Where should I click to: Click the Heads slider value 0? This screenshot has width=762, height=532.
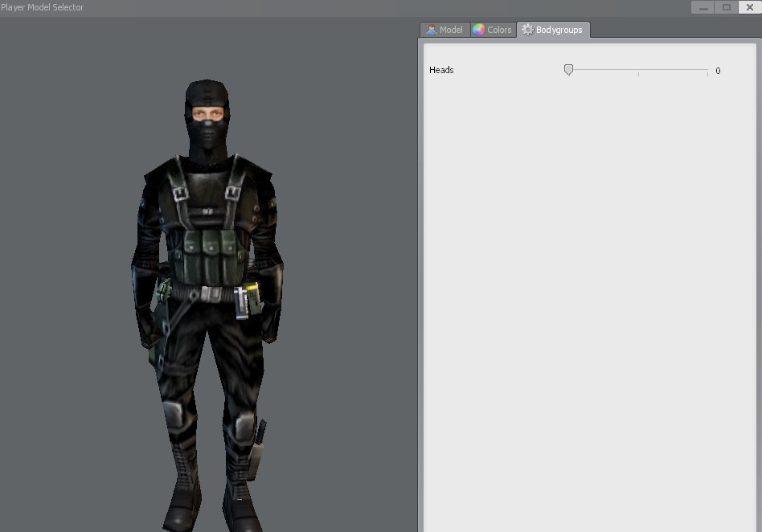coord(718,71)
